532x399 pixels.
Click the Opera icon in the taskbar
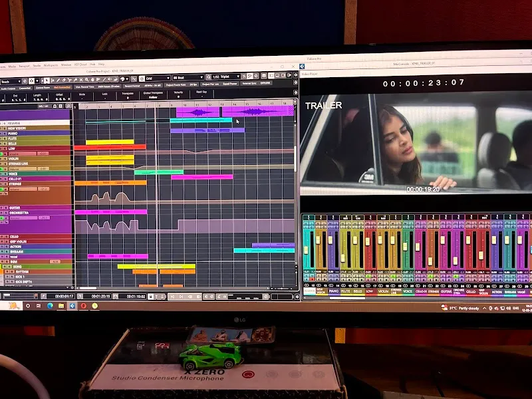coord(84,306)
